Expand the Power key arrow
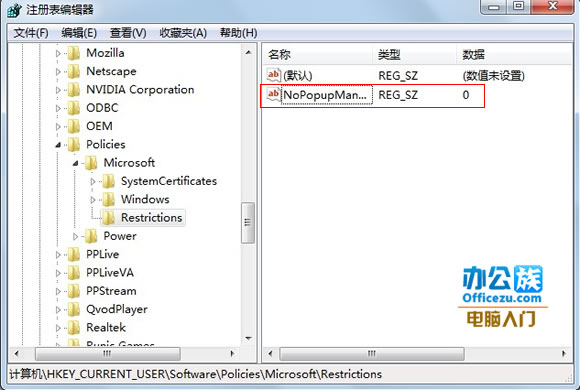This screenshot has height=390, width=580. (x=75, y=236)
